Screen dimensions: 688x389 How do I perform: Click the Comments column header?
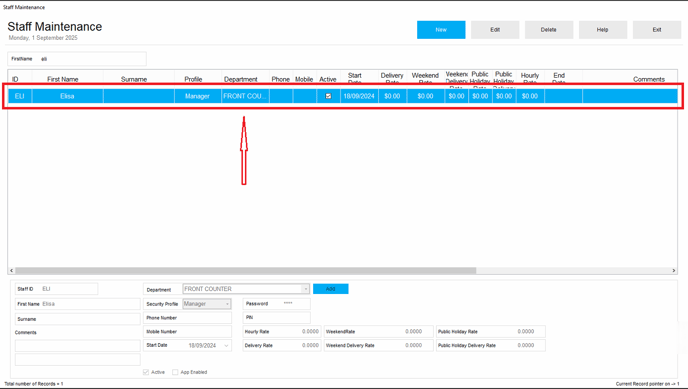point(649,79)
